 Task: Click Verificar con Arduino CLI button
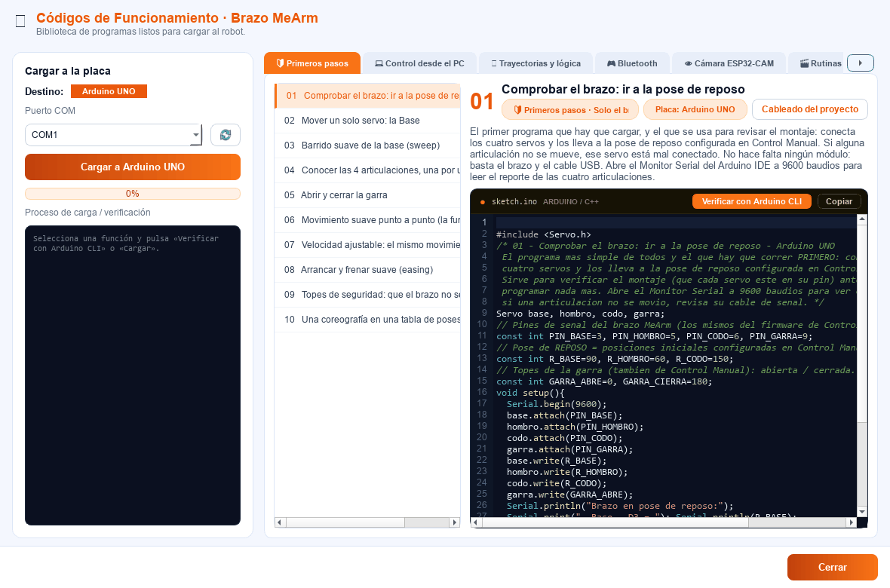click(x=751, y=201)
